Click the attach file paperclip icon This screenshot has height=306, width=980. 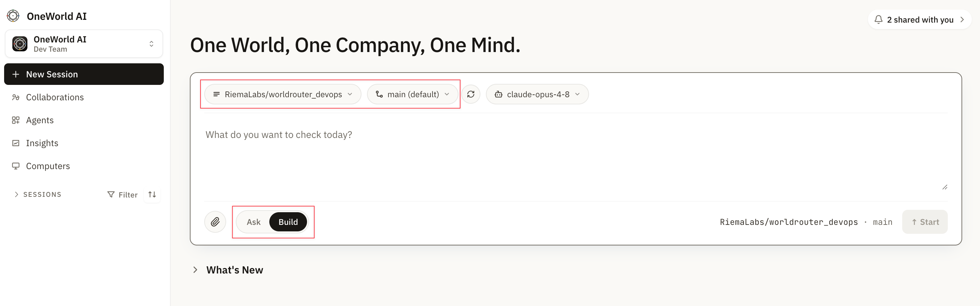tap(215, 222)
